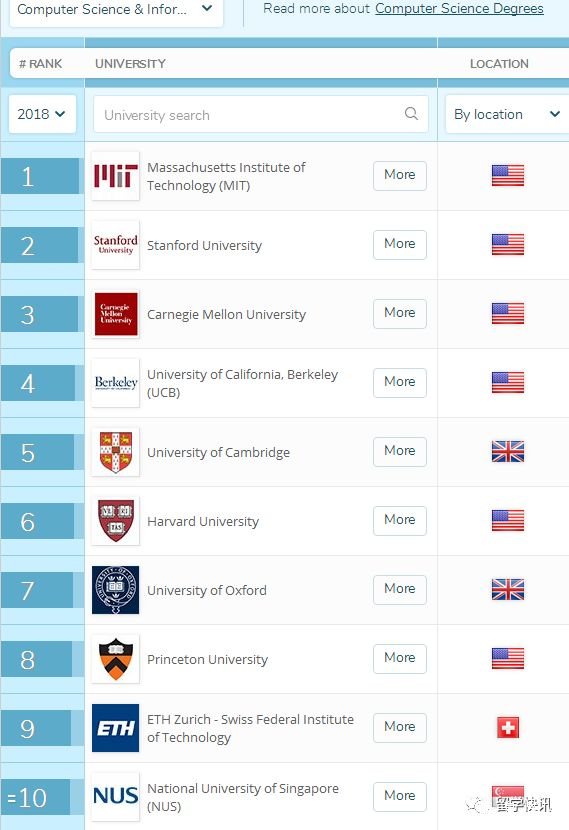Click the University of Oxford crest

[115, 590]
